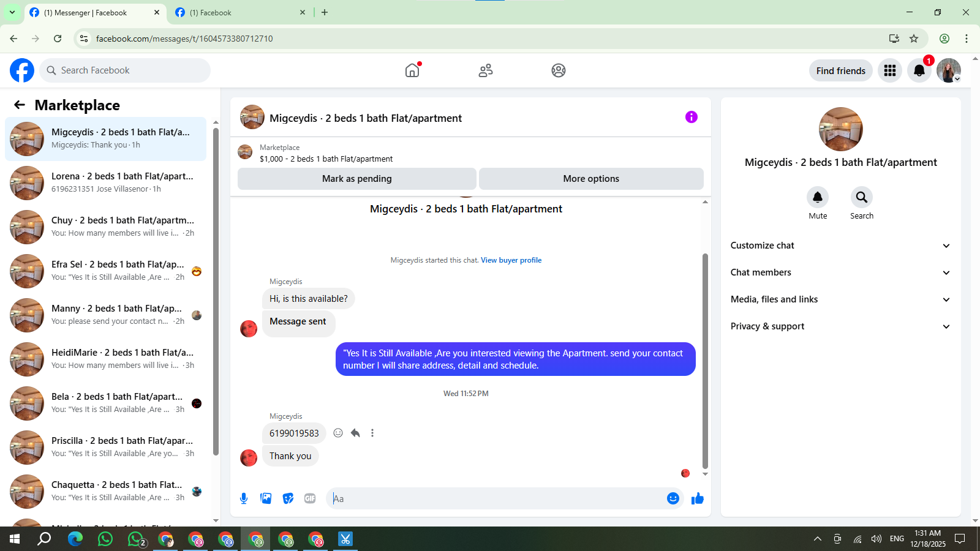980x551 pixels.
Task: Reload the page
Action: tap(58, 39)
